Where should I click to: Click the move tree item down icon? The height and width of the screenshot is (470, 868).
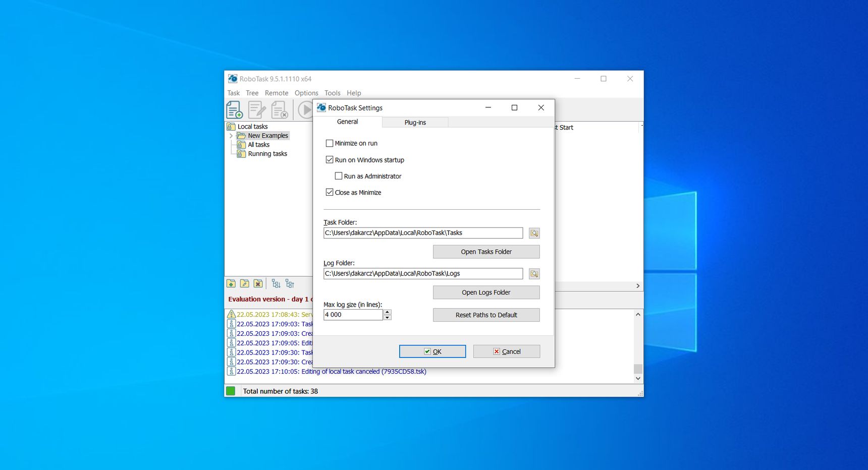click(x=276, y=283)
